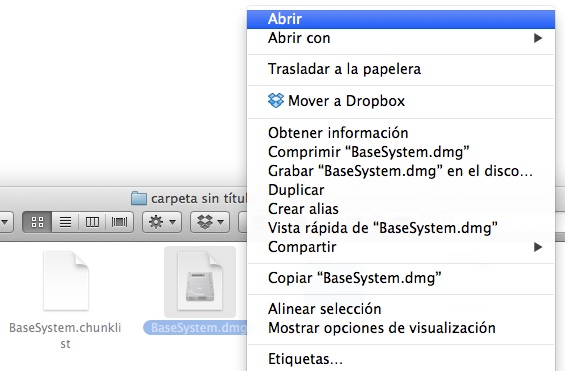Switch to Cover Flow view
The image size is (565, 371).
click(x=119, y=222)
